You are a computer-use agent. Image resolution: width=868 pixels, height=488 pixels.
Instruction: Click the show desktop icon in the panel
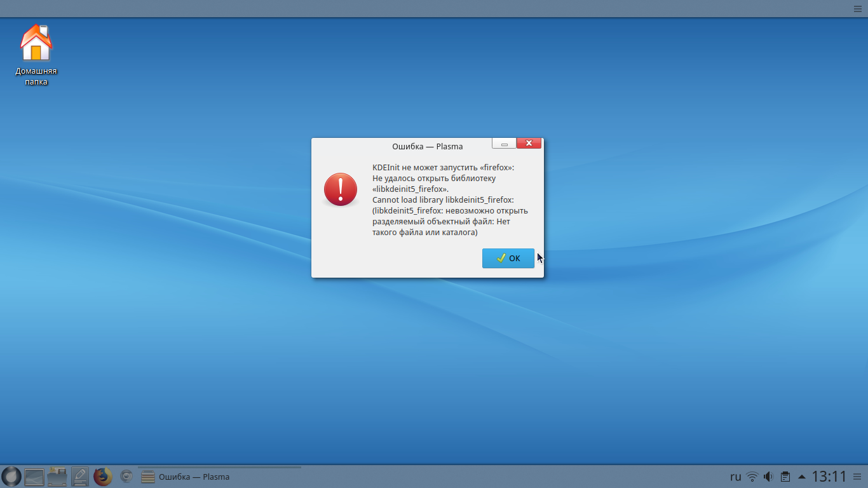pyautogui.click(x=34, y=477)
